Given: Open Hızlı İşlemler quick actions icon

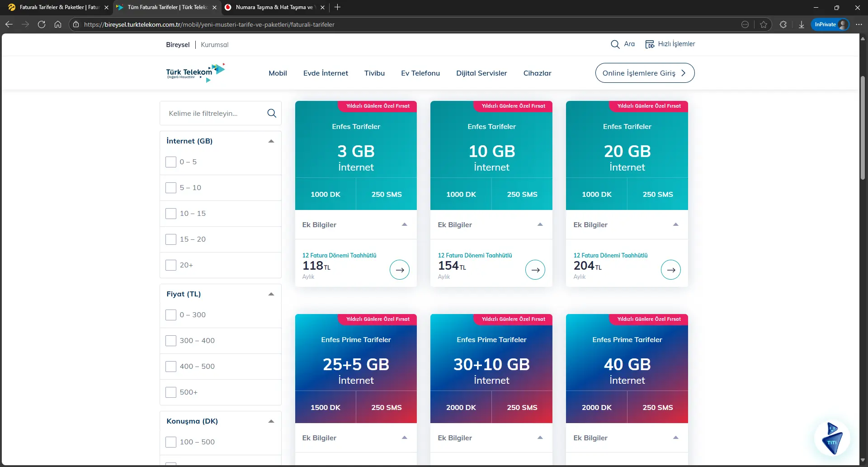Looking at the screenshot, I should pos(650,44).
